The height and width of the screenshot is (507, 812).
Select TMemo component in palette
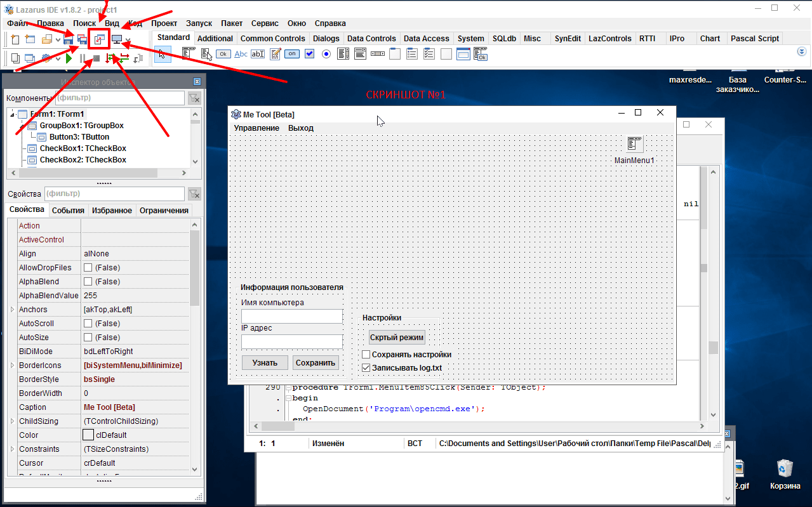coord(275,54)
